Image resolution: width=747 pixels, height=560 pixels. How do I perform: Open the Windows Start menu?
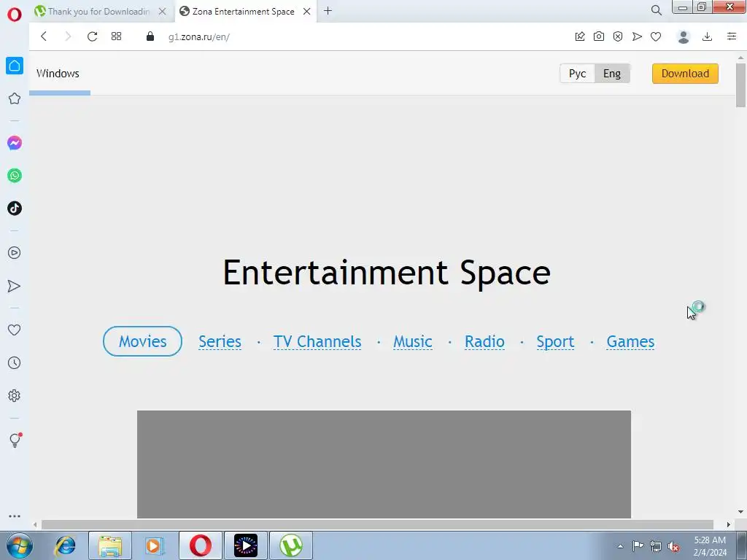click(19, 545)
